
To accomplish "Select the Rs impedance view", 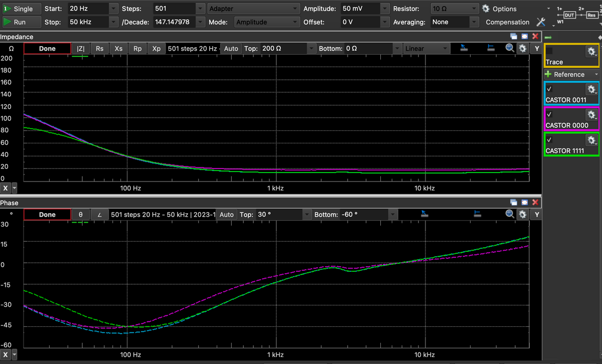I will click(x=100, y=48).
